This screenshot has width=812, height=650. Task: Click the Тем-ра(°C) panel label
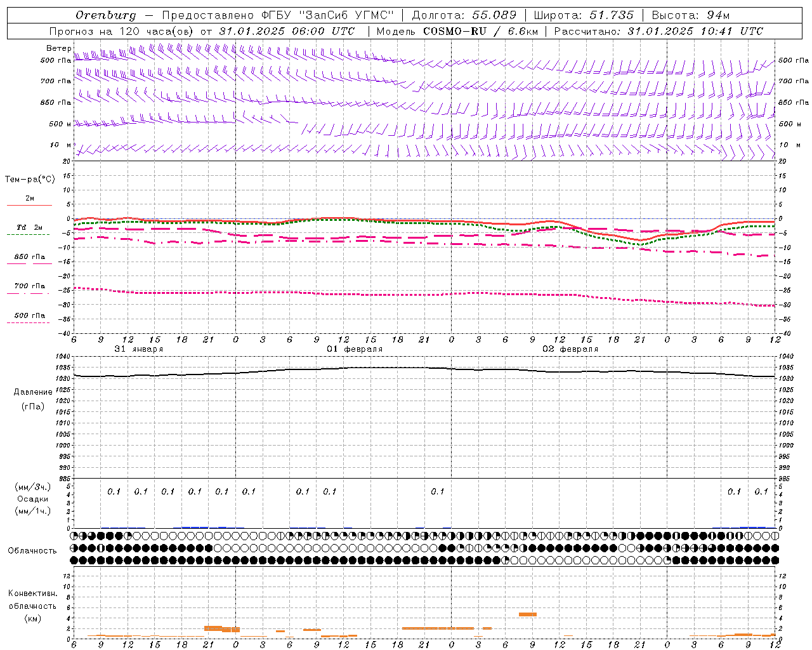[x=30, y=179]
